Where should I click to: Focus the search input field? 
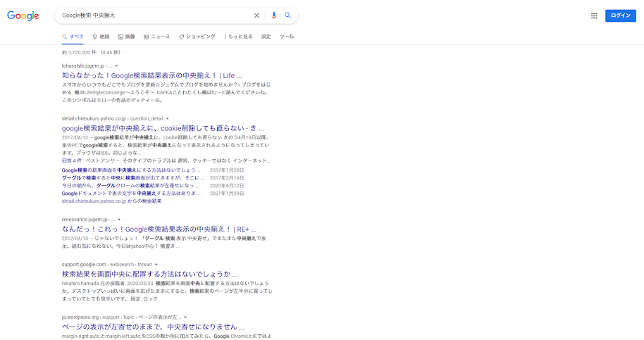coord(155,15)
